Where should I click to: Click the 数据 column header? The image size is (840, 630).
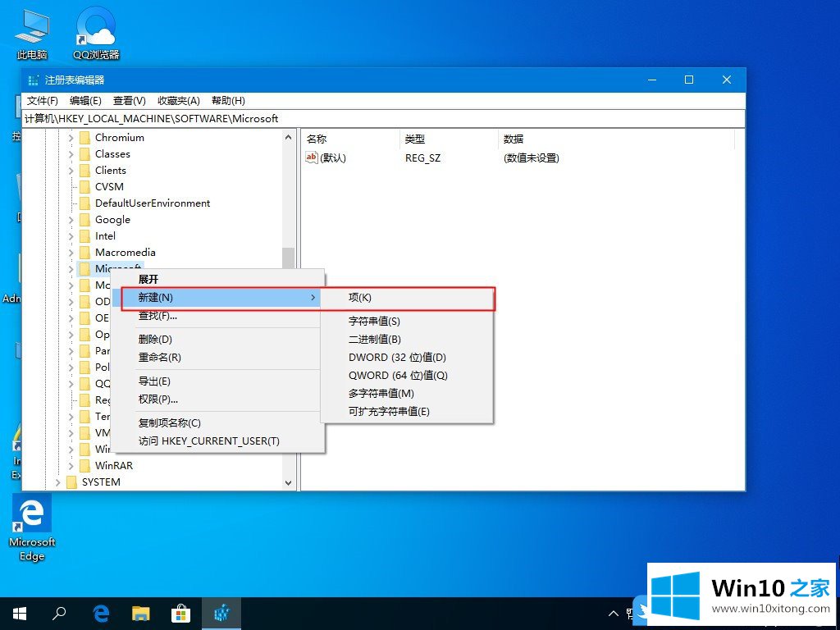pos(616,139)
